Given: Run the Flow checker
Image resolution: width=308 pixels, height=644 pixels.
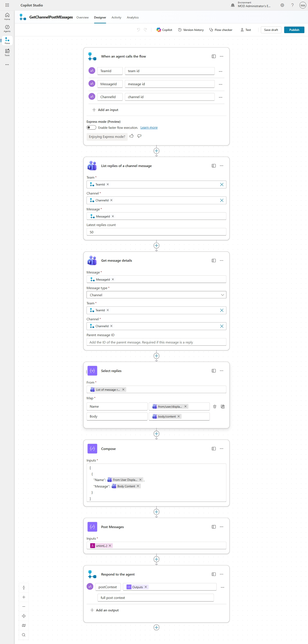Looking at the screenshot, I should click(x=221, y=30).
